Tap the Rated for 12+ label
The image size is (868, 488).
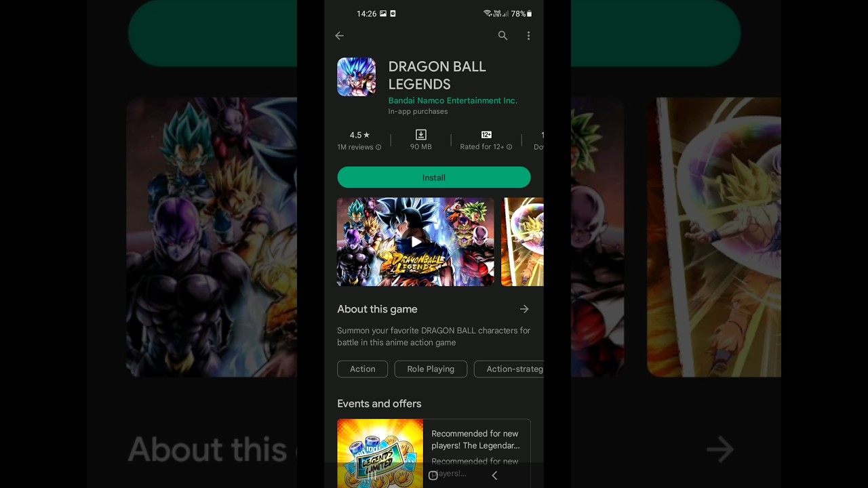coord(482,147)
